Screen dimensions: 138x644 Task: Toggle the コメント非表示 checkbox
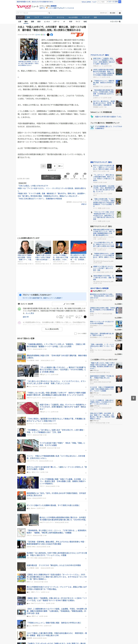coord(75,333)
